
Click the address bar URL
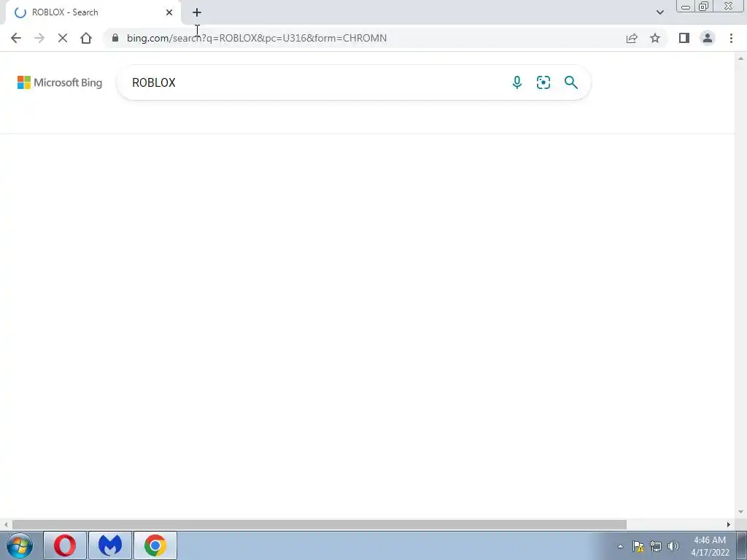256,38
